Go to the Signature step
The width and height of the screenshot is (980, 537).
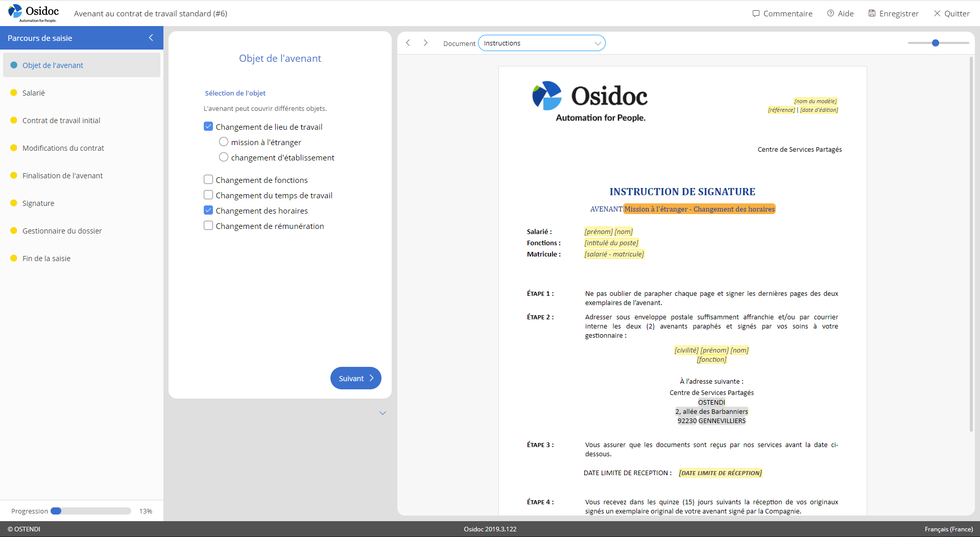[x=38, y=203]
